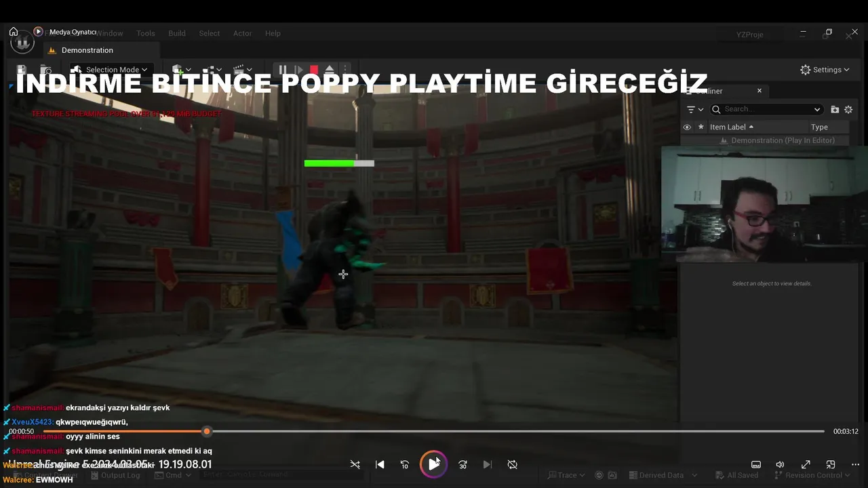Viewport: 868px width, 488px height.
Task: Go to the previous track
Action: coord(380,464)
